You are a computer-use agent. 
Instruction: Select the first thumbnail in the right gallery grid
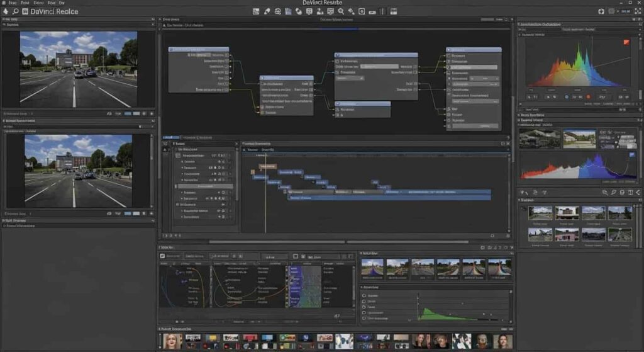pos(540,213)
